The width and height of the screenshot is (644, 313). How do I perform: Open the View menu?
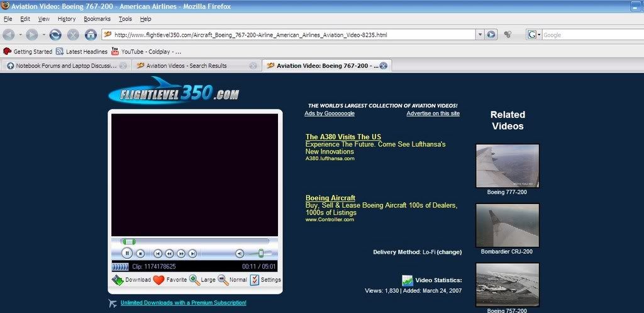click(x=44, y=19)
